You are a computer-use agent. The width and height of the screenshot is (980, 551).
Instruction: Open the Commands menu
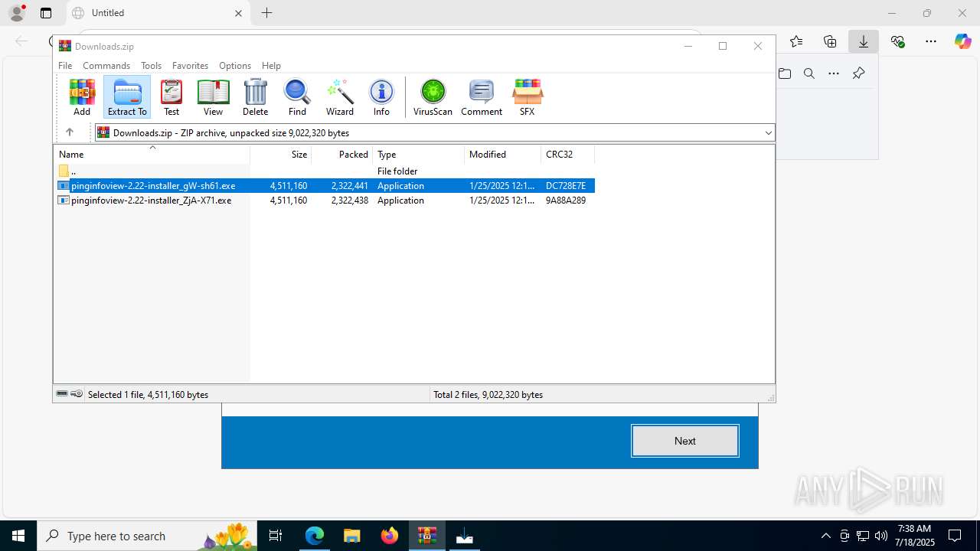106,66
